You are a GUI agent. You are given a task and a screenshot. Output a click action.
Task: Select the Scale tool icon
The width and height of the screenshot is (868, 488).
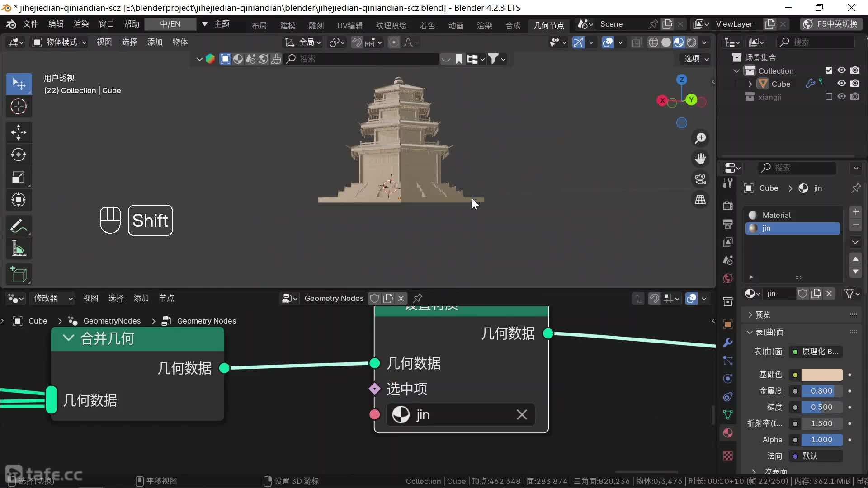point(19,177)
